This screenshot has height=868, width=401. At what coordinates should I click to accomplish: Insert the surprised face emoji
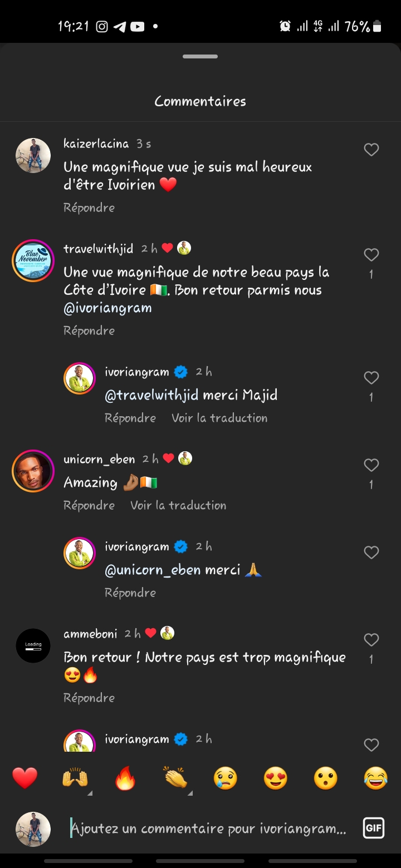coord(326,778)
